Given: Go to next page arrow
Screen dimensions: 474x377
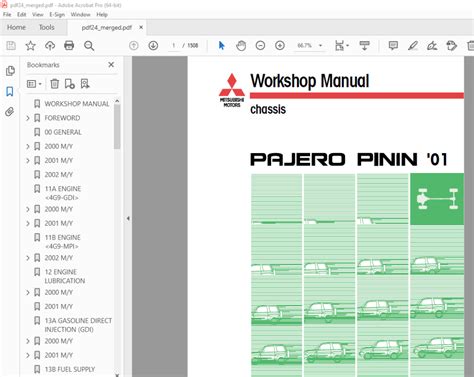Looking at the screenshot, I should coord(153,45).
